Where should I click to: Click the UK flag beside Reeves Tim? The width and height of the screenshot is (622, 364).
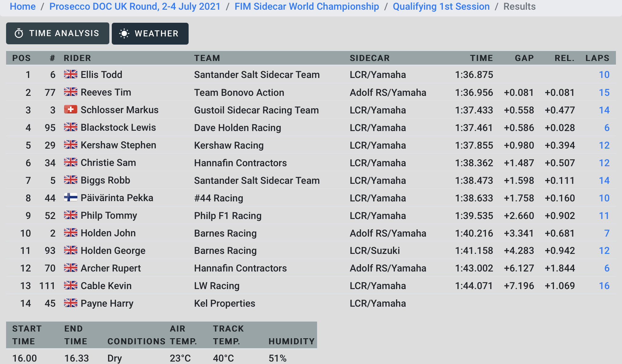click(x=71, y=92)
